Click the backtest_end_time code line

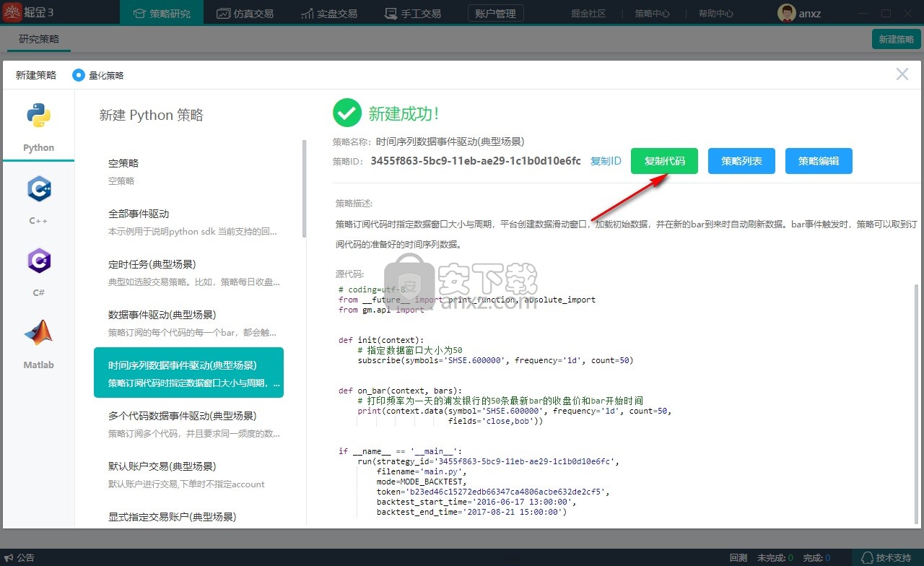[471, 512]
